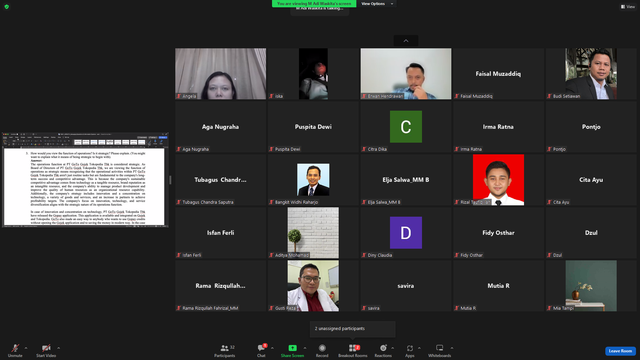Viewport: 640px width, 360px height.
Task: Click Puspita Dewi's participant tile
Action: [313, 127]
